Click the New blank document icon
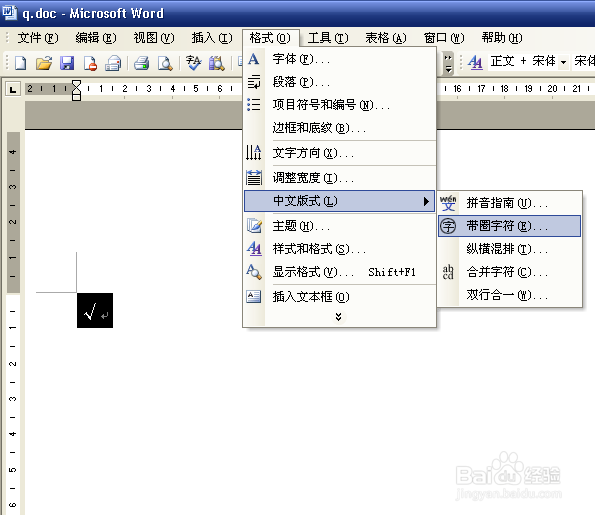 point(20,63)
